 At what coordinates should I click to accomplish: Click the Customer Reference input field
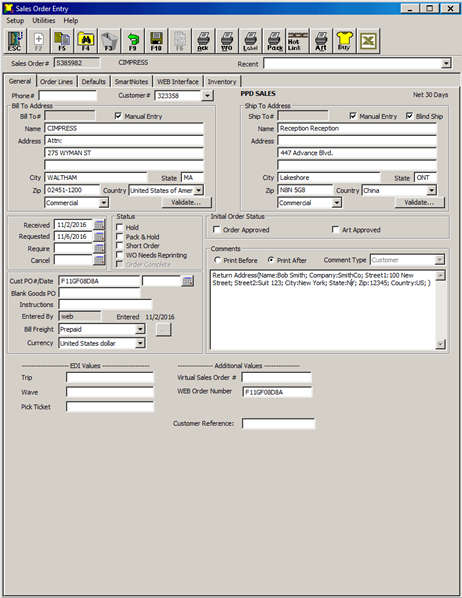click(278, 423)
